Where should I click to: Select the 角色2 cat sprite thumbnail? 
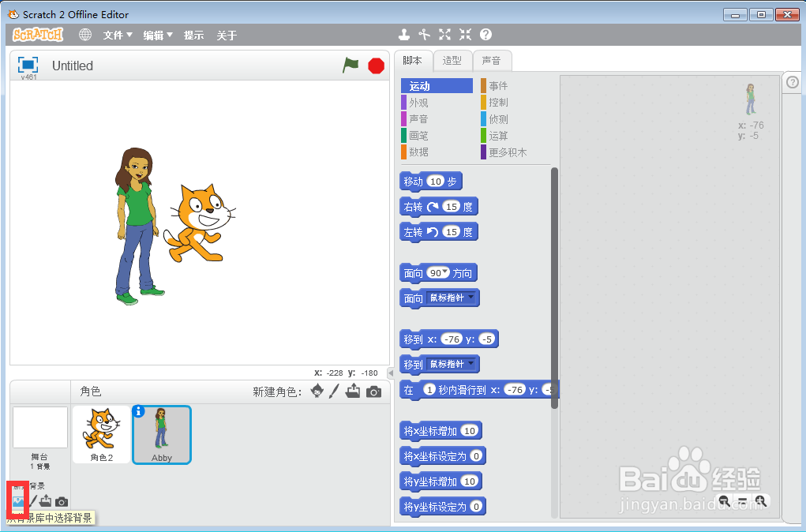[101, 434]
